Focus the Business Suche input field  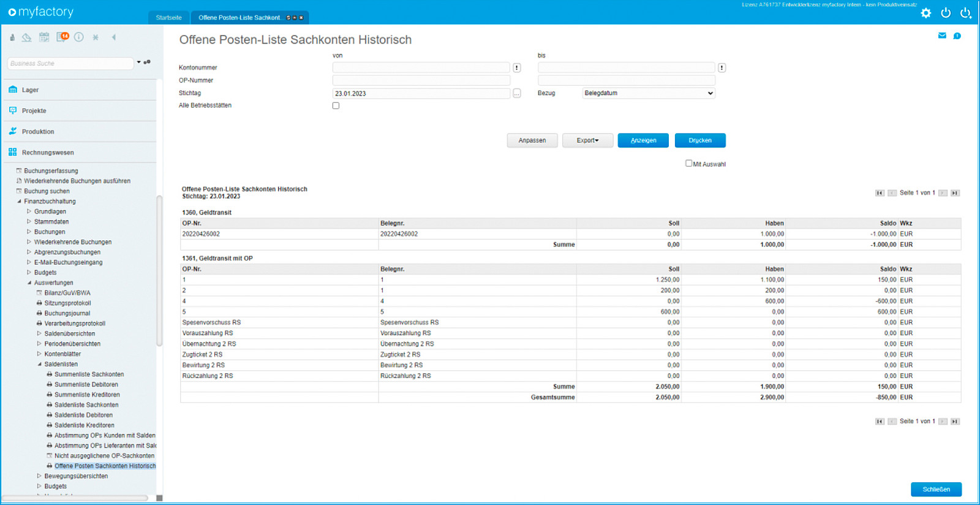[x=70, y=63]
